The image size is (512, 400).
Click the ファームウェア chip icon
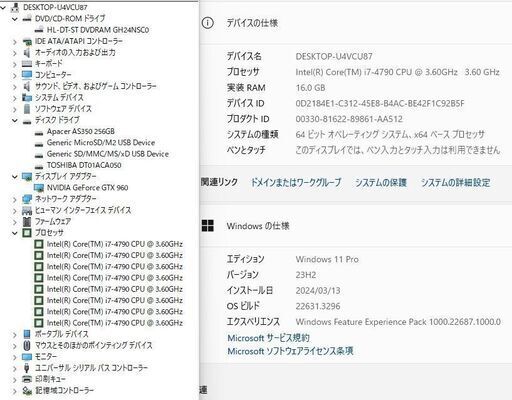pyautogui.click(x=27, y=221)
